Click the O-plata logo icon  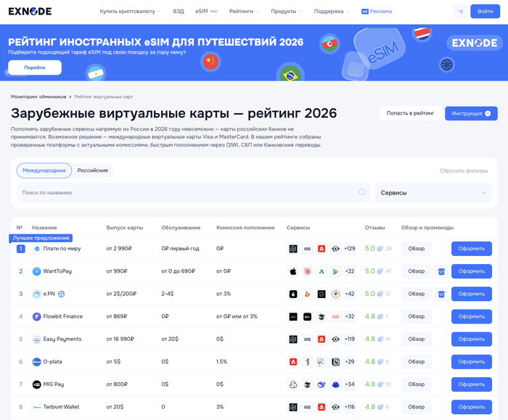pos(36,362)
